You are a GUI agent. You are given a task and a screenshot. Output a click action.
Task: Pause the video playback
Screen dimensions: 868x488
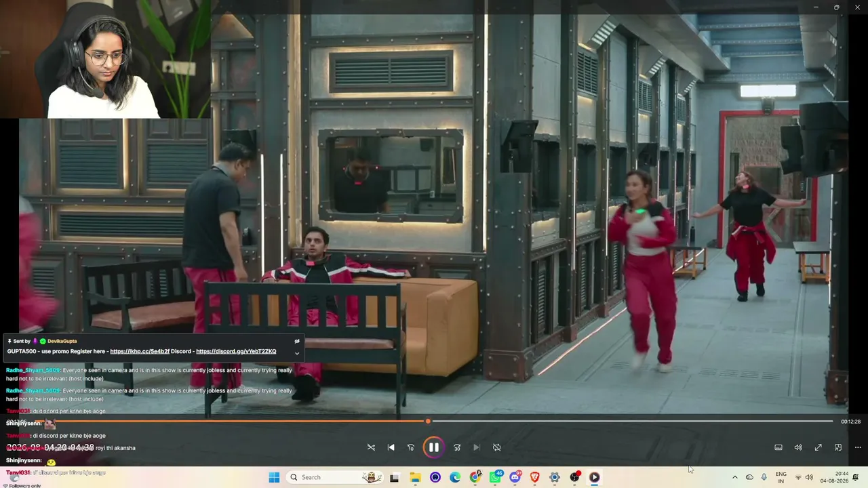(433, 447)
